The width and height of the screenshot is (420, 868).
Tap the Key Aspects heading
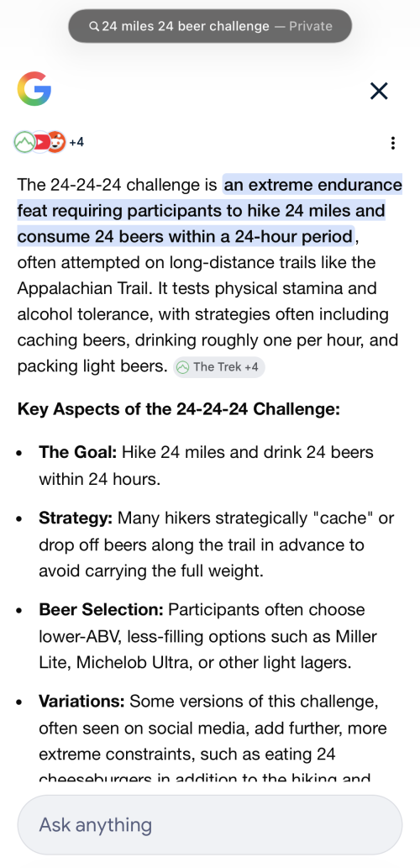point(179,410)
